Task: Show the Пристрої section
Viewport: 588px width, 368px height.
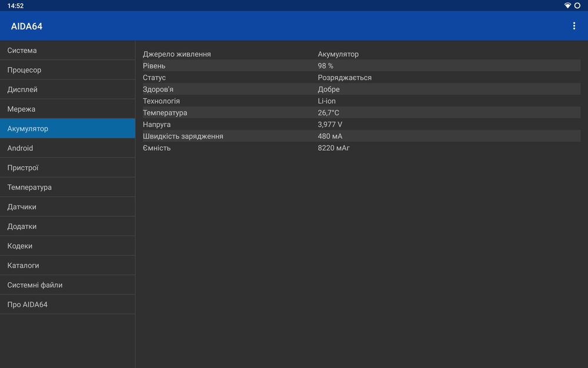Action: [68, 167]
